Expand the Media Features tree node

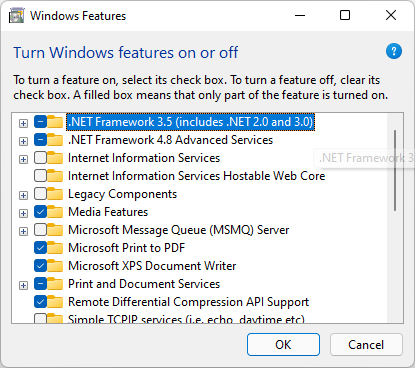(23, 213)
